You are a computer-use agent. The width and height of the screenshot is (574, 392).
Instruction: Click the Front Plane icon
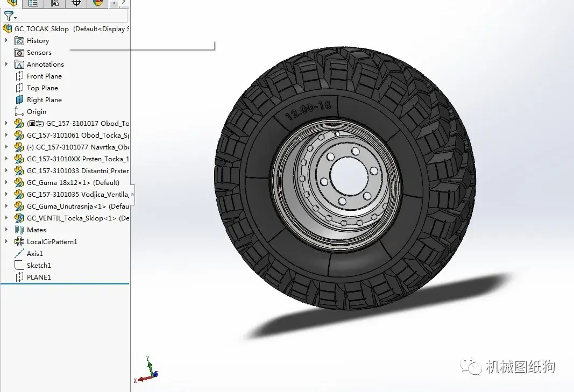tap(19, 76)
